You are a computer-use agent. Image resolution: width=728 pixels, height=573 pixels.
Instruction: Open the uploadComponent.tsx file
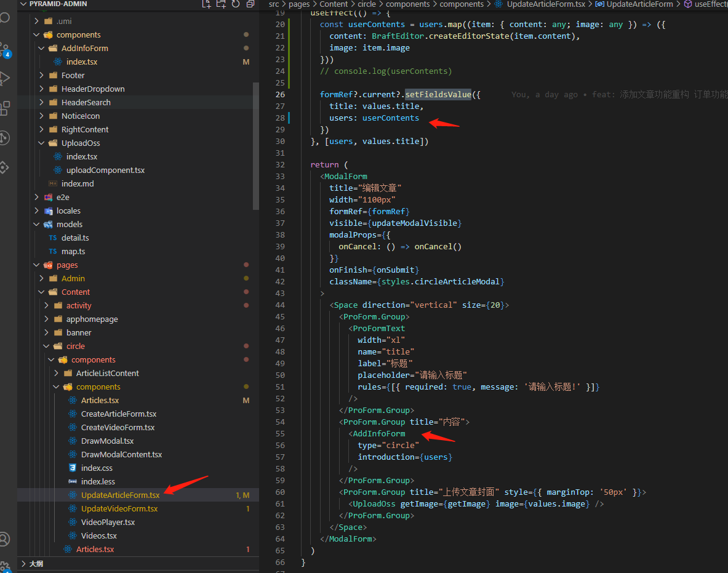point(104,170)
